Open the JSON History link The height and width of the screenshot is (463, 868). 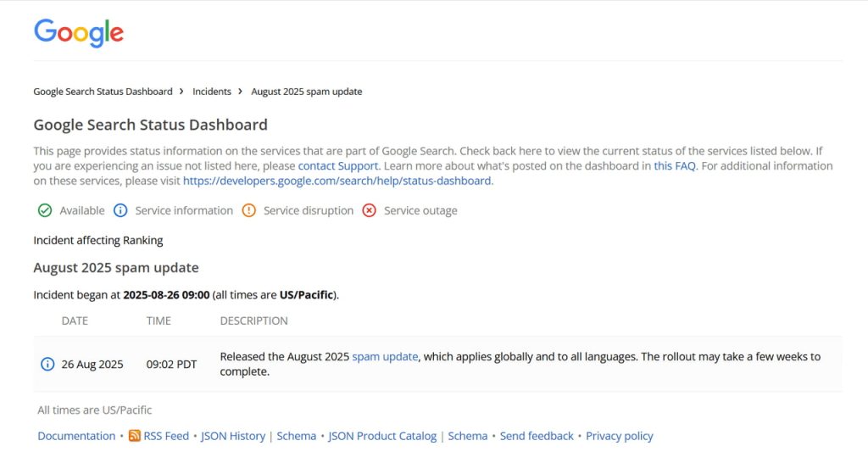(233, 436)
